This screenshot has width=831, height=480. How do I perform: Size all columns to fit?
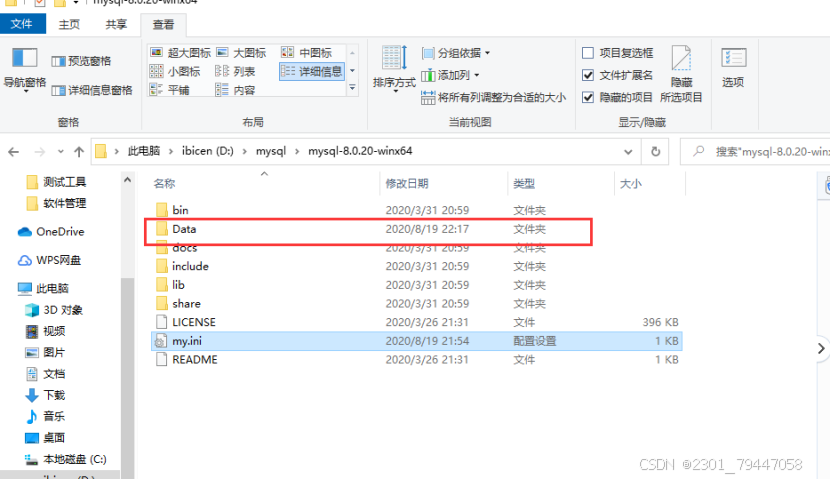tap(493, 97)
